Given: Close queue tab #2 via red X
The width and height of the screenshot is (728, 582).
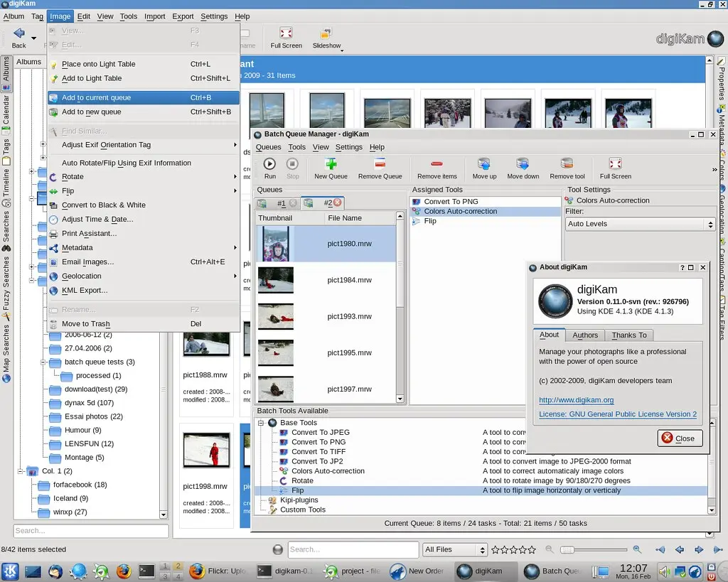Looking at the screenshot, I should tap(338, 203).
